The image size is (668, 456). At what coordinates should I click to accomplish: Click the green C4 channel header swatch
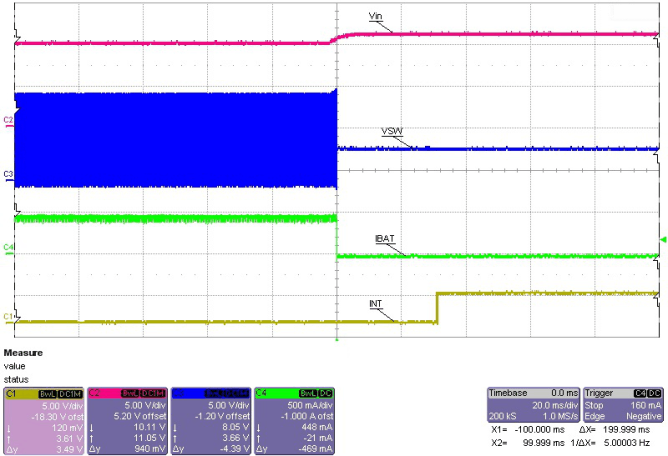(x=295, y=393)
